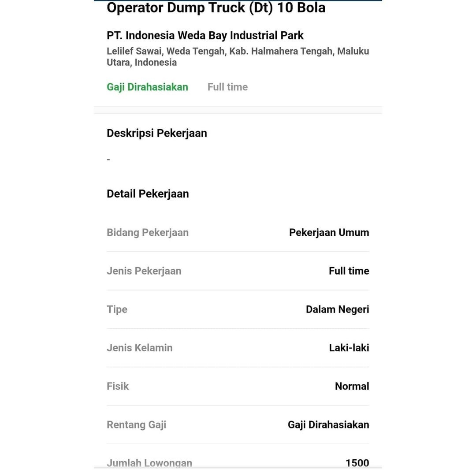Click the 1500 vacancy count value
Image resolution: width=476 pixels, height=476 pixels.
pyautogui.click(x=357, y=463)
